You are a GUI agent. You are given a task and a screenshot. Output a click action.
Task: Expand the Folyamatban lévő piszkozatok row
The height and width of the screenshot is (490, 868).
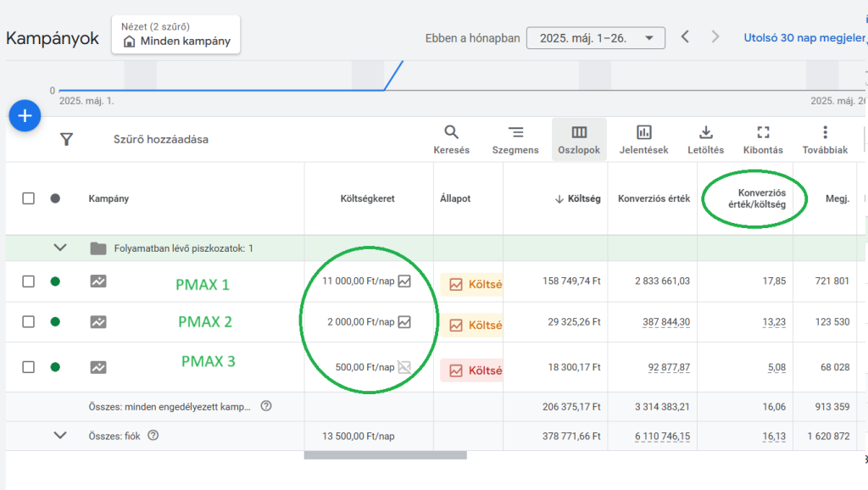pos(60,248)
